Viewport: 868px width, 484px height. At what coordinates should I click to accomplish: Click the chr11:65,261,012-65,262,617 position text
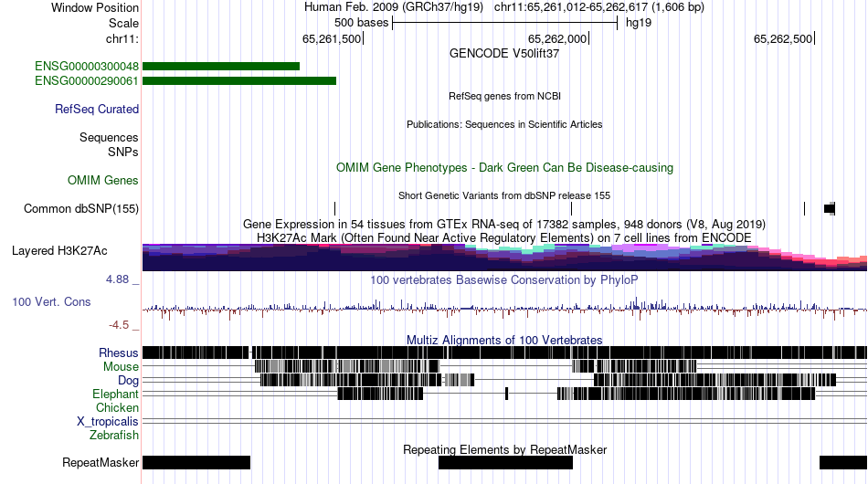click(x=599, y=7)
